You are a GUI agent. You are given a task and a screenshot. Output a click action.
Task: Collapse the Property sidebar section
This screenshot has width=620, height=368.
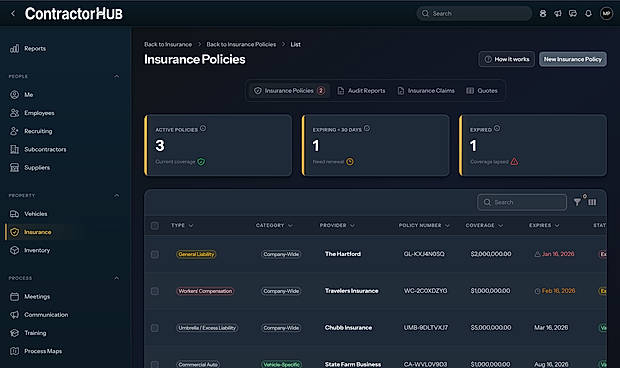[x=116, y=196]
